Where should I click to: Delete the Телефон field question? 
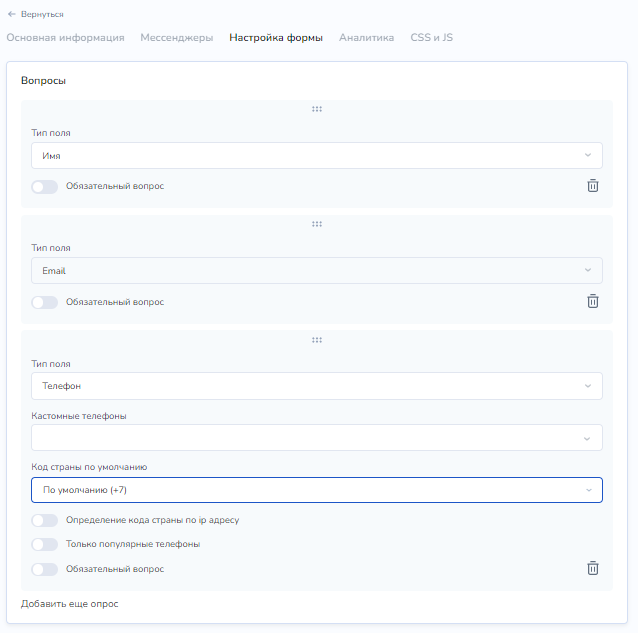[592, 568]
